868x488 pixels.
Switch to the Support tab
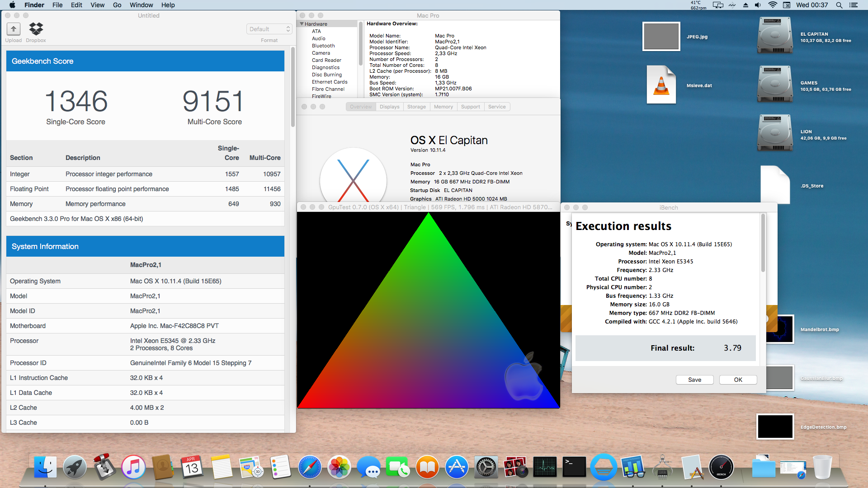pos(471,107)
